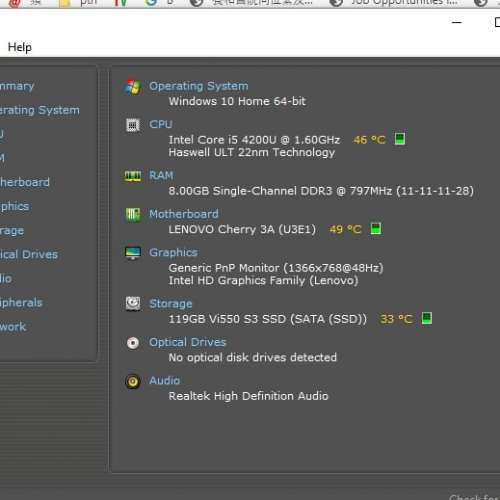Screen dimensions: 500x500
Task: Select Summary in the left sidebar
Action: click(x=17, y=86)
